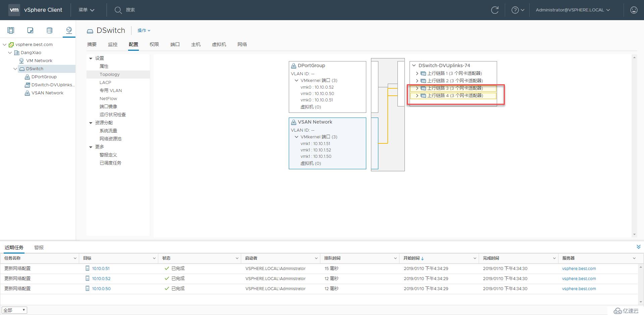Click the DSwitch title icon next to heading

(x=90, y=31)
